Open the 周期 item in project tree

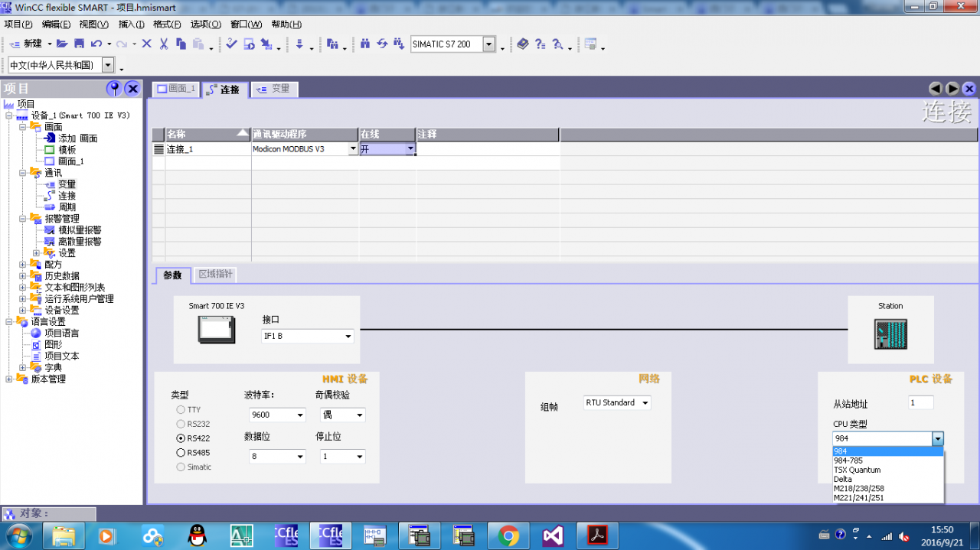click(x=67, y=207)
